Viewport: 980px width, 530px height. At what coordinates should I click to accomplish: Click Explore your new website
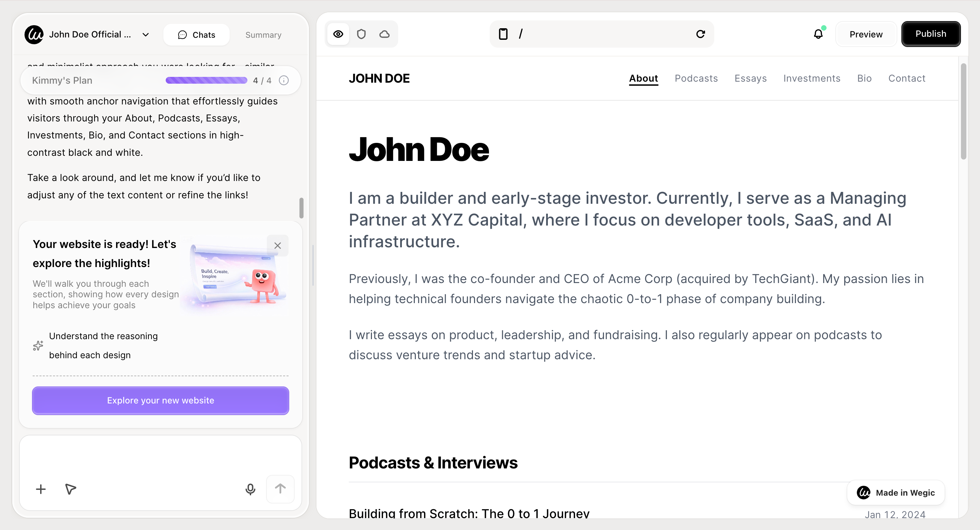click(x=160, y=400)
